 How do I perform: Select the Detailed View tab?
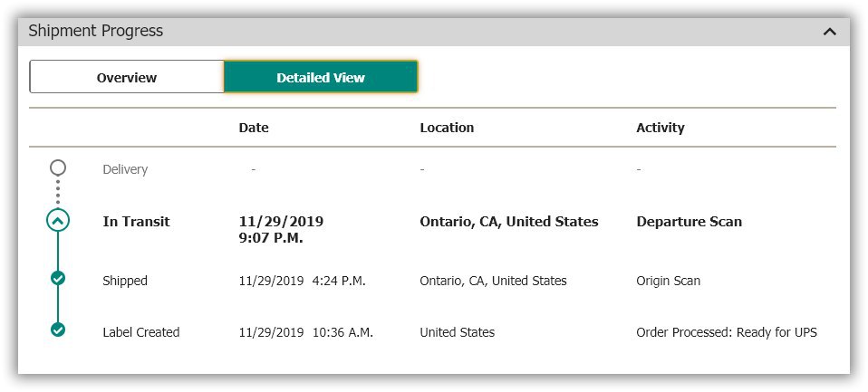click(x=321, y=77)
